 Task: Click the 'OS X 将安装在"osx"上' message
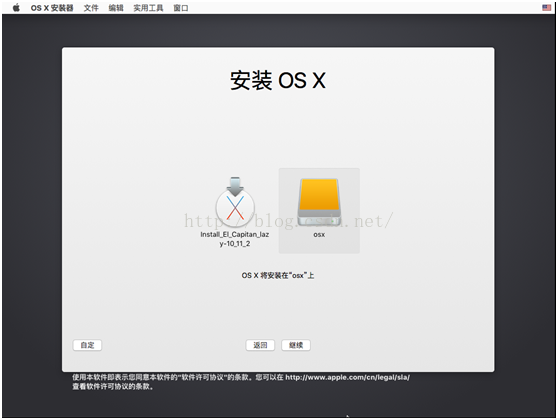coord(278,275)
